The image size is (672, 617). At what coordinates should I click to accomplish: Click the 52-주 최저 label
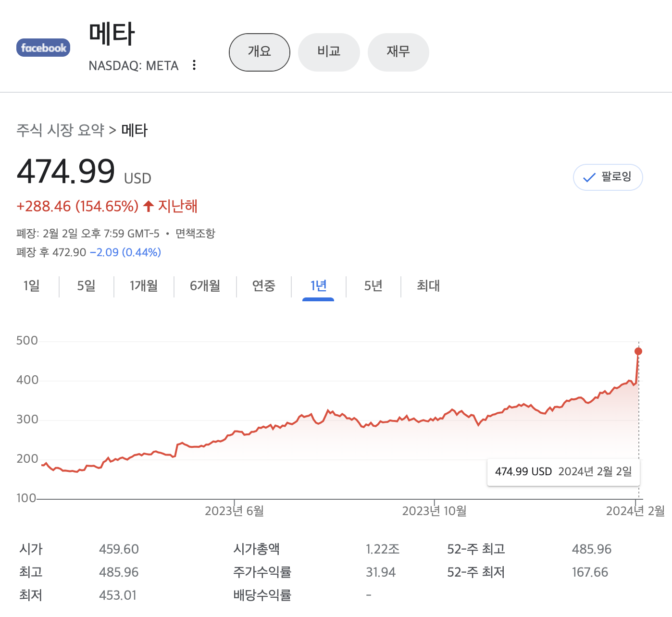[476, 572]
